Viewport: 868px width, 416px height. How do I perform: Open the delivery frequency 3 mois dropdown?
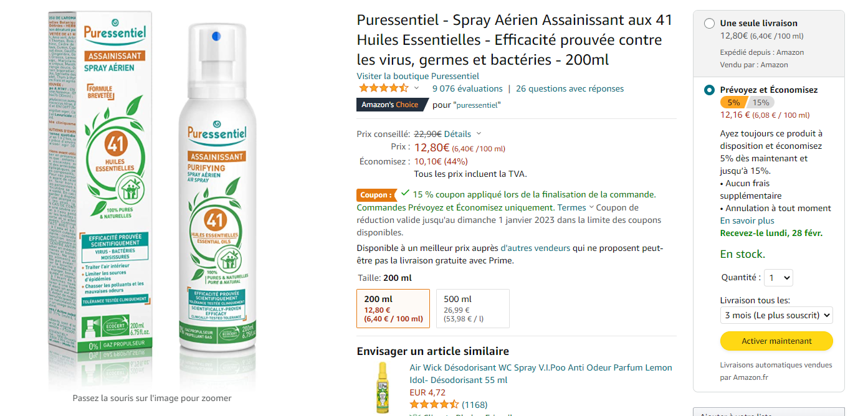[776, 315]
